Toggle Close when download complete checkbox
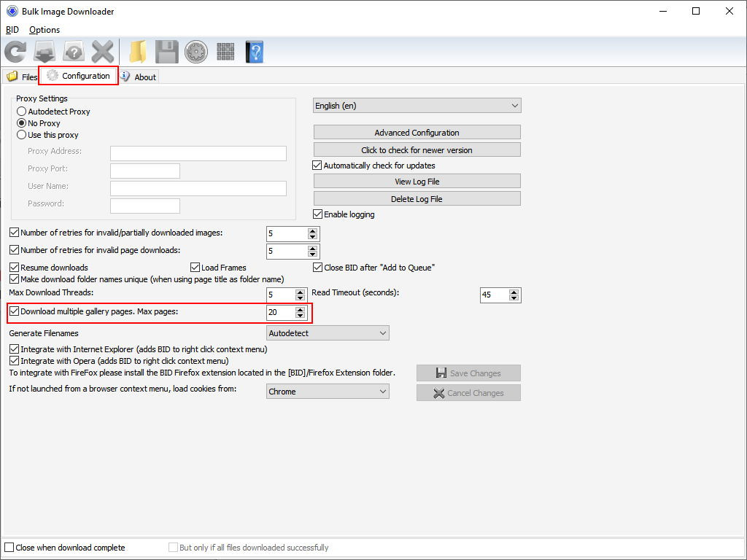The width and height of the screenshot is (747, 560). tap(9, 548)
